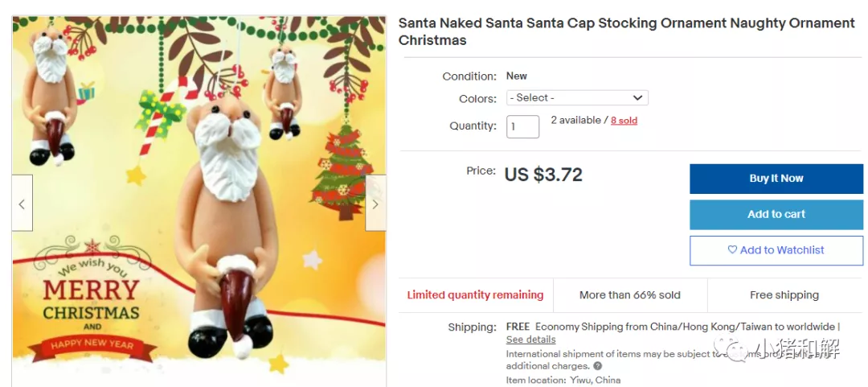Image resolution: width=868 pixels, height=387 pixels.
Task: Click the help icon after additional charges
Action: click(x=597, y=366)
